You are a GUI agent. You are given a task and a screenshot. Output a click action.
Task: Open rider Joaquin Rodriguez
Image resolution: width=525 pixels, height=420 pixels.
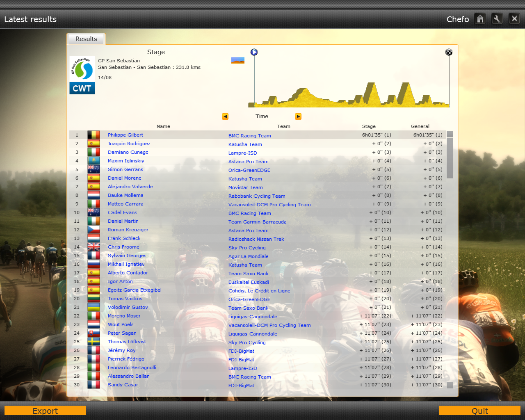129,144
